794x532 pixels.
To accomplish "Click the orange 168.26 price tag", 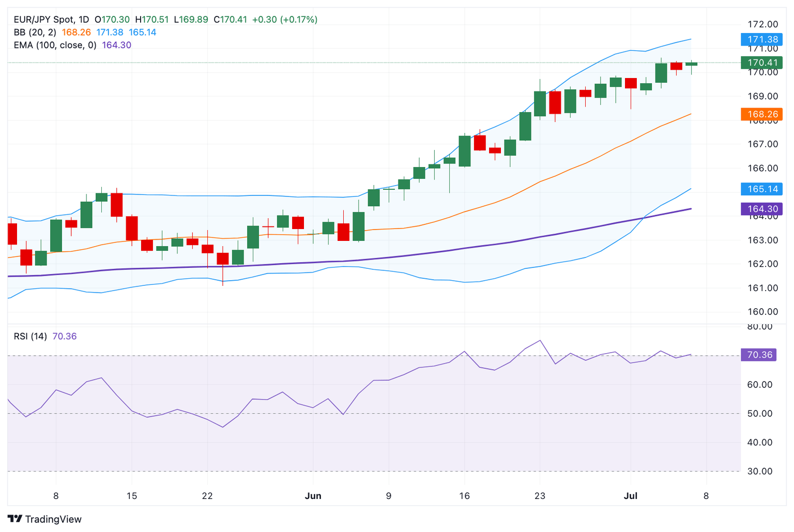I will tap(761, 114).
